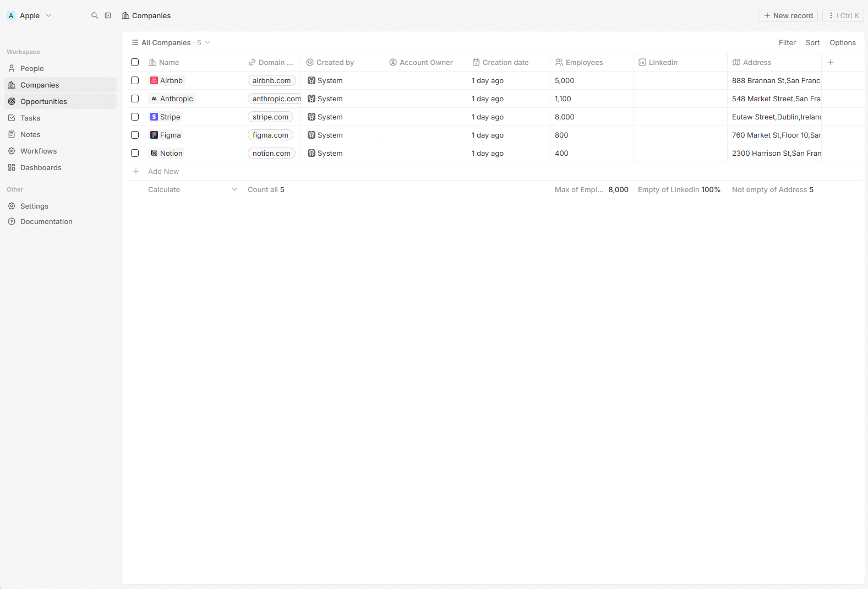
Task: Open the All Companies view dropdown
Action: (x=171, y=42)
